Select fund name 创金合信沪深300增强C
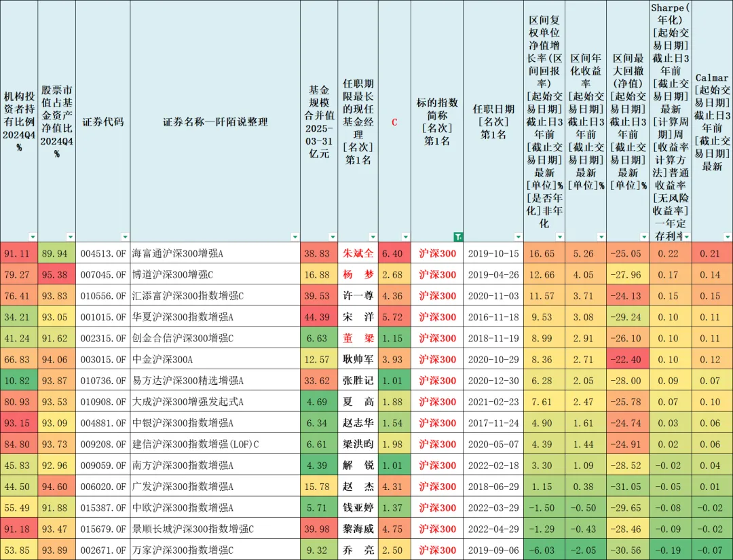This screenshot has height=560, width=733. (183, 338)
